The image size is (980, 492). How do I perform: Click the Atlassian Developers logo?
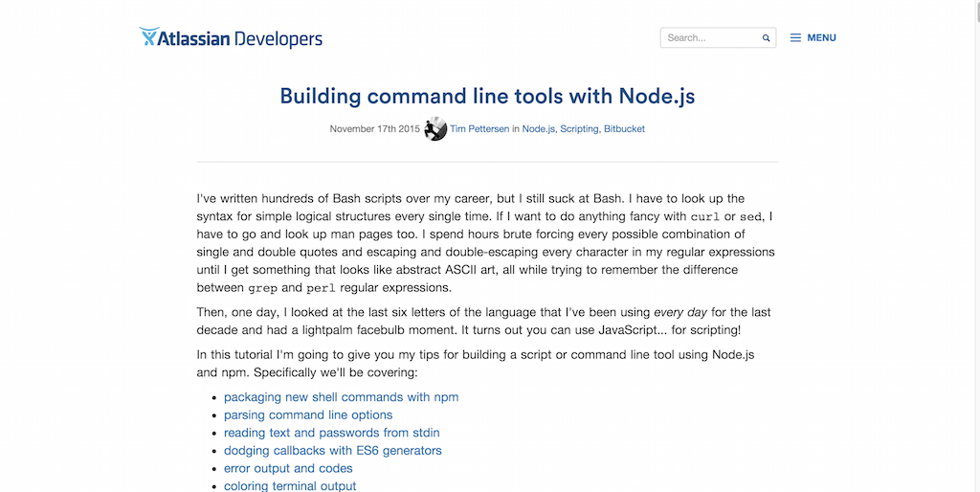231,37
